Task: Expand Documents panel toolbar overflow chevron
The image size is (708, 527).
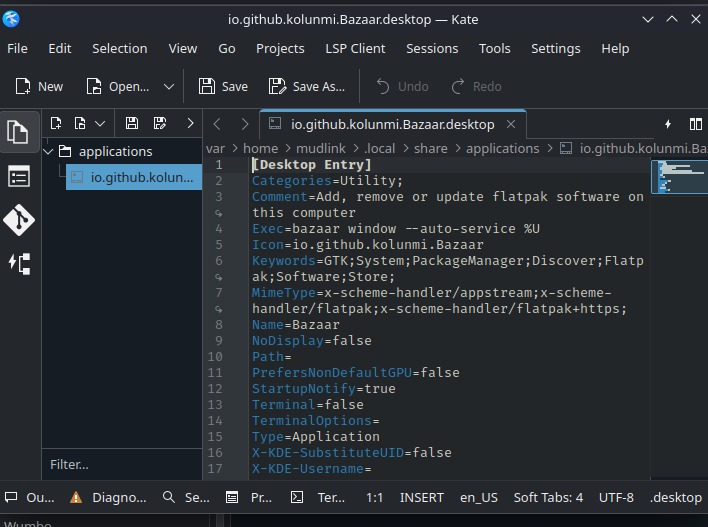Action: pos(190,123)
